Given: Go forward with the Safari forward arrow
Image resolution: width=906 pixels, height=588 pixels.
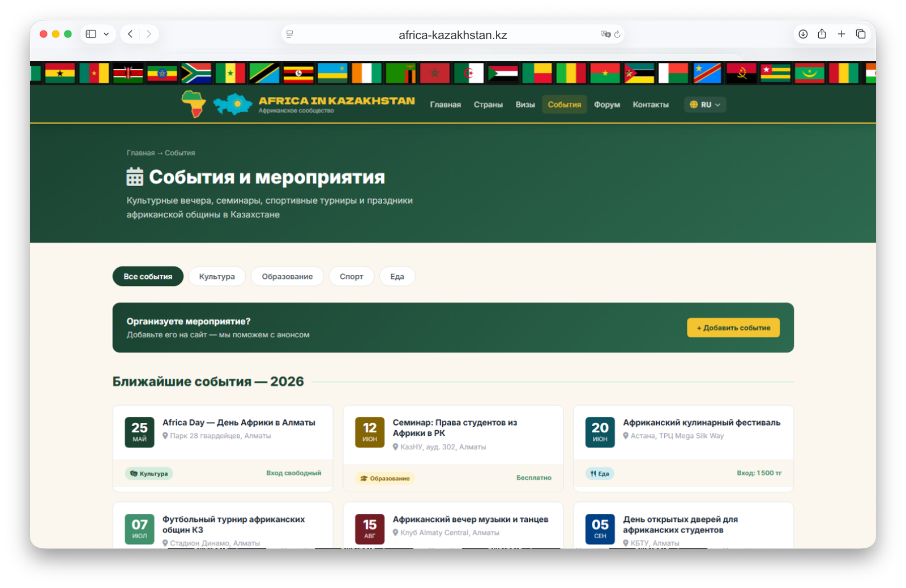Looking at the screenshot, I should point(149,34).
